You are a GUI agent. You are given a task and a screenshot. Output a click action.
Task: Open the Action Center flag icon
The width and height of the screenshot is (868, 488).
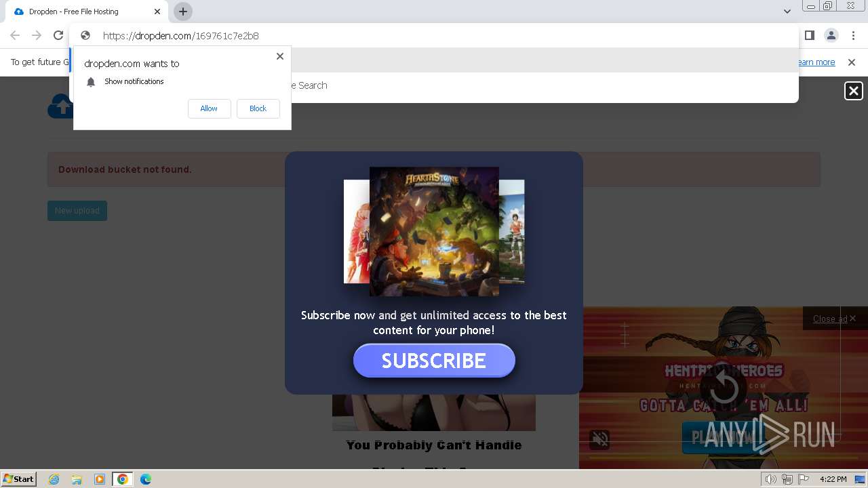(804, 479)
